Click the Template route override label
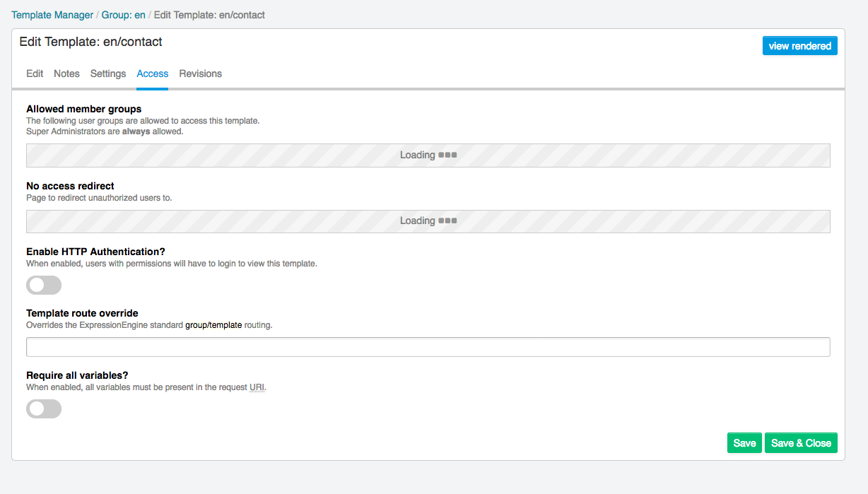 pyautogui.click(x=82, y=313)
